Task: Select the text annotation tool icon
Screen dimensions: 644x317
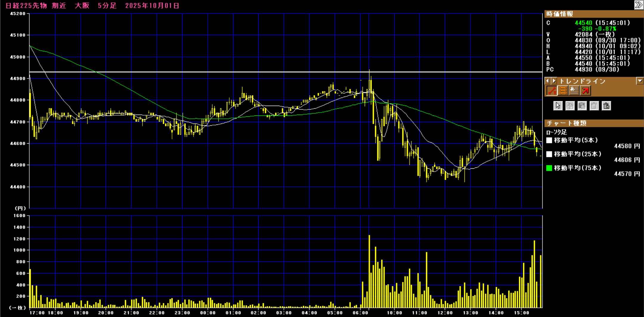Action: coord(574,91)
